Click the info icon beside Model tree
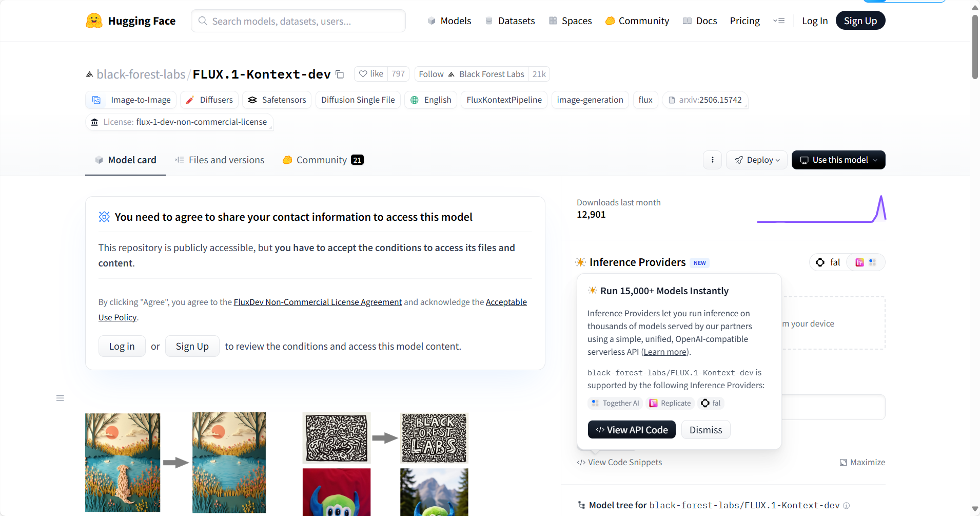This screenshot has height=516, width=980. pos(847,506)
